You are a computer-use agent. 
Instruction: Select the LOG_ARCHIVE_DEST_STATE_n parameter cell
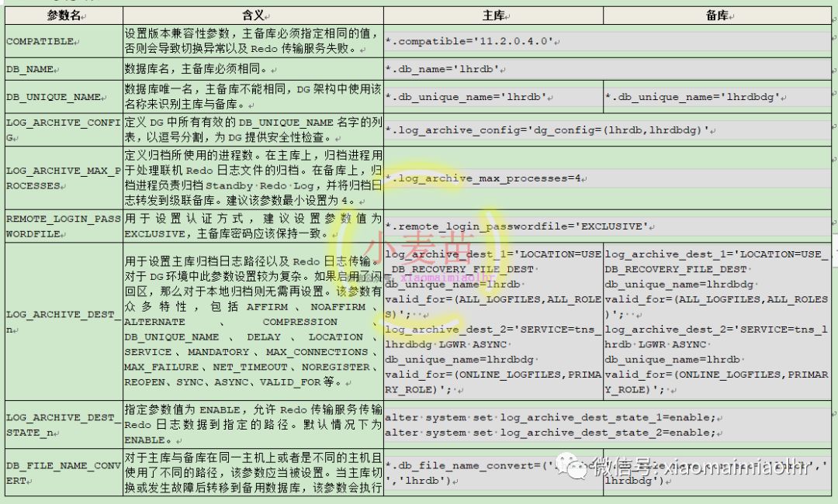(64, 425)
